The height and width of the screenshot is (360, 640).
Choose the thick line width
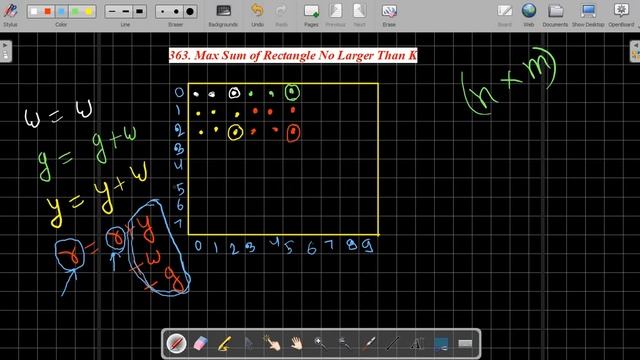(139, 11)
